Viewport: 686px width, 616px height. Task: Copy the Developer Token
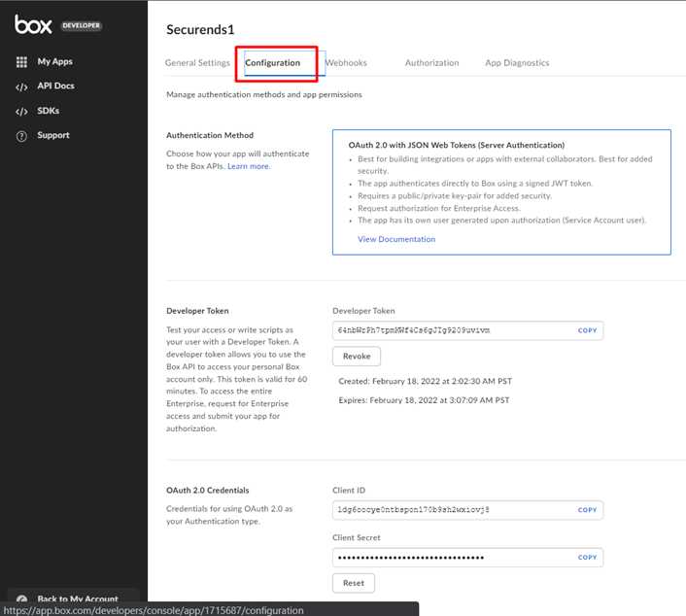(587, 330)
